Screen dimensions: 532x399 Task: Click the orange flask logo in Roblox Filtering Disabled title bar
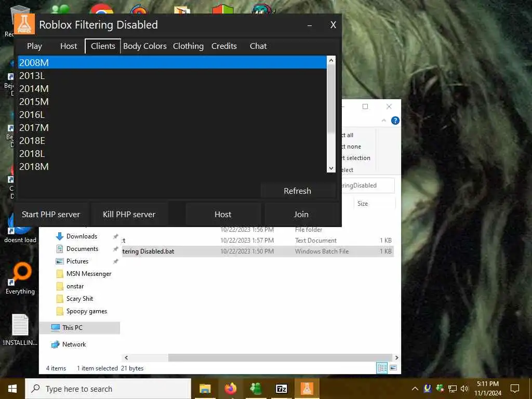pyautogui.click(x=24, y=24)
